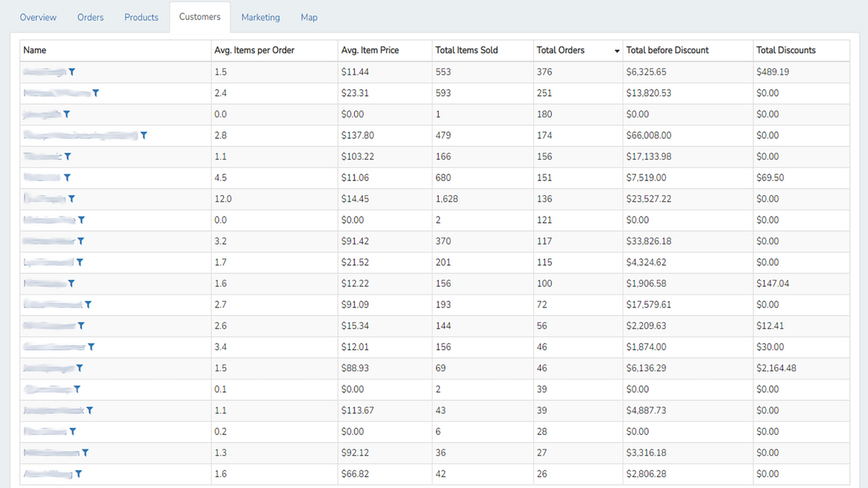Screen dimensions: 868x488
Task: Click the 12.0 avg items per order cell
Action: point(274,199)
